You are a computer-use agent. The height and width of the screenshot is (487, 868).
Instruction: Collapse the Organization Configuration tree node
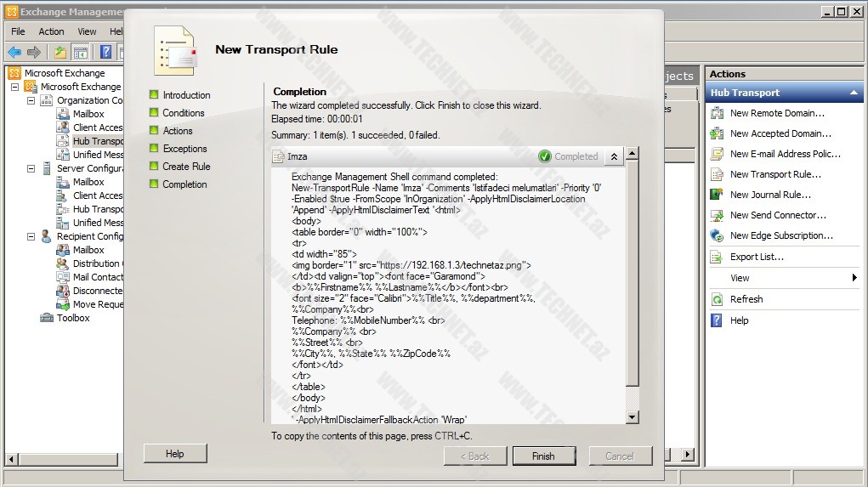coord(31,100)
